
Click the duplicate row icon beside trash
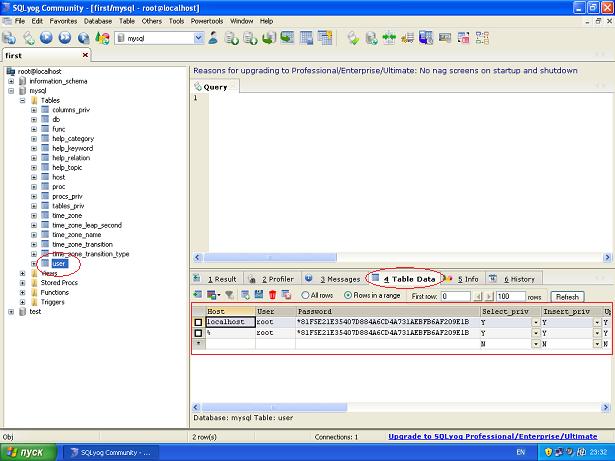pos(286,295)
